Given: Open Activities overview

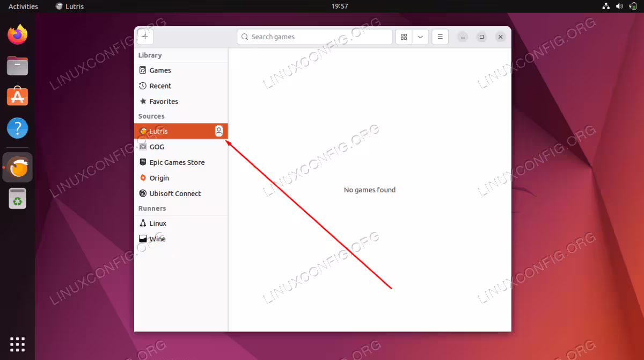Looking at the screenshot, I should pos(23,6).
